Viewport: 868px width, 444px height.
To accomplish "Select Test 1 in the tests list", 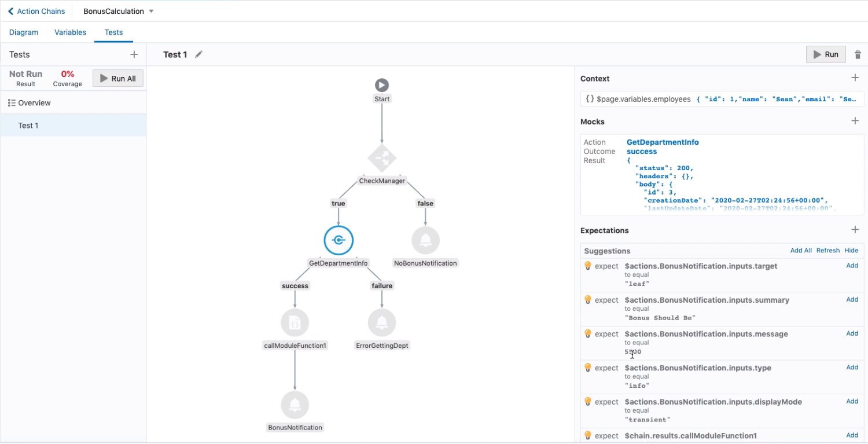I will 27,125.
